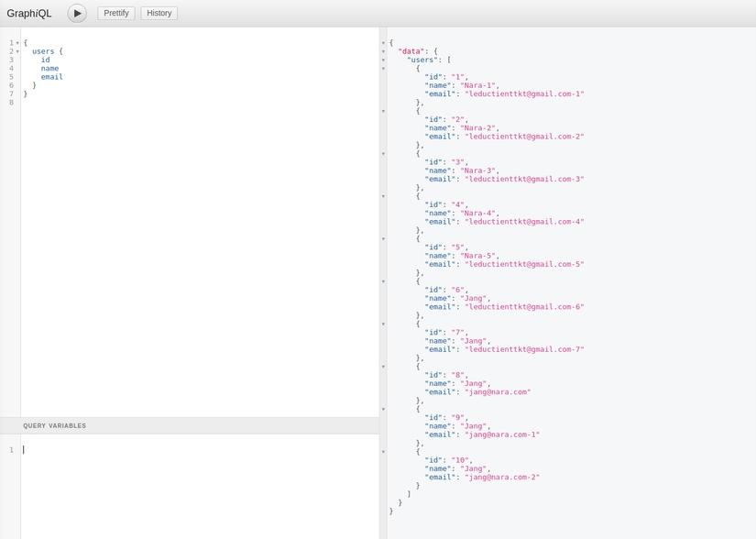The height and width of the screenshot is (539, 756).
Task: Open the History panel
Action: 159,13
